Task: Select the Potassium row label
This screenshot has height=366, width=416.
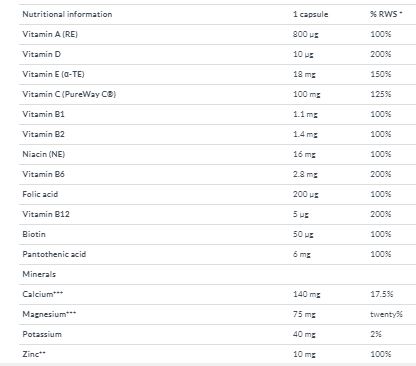Action: tap(42, 334)
